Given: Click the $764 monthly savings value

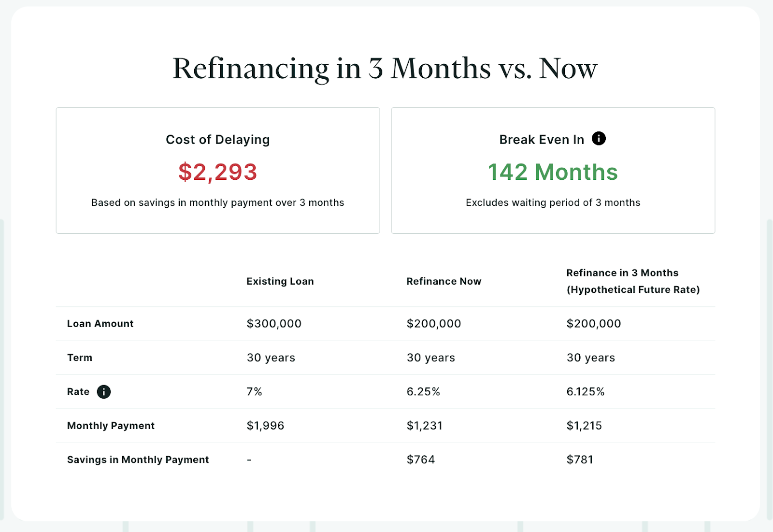Looking at the screenshot, I should click(421, 460).
